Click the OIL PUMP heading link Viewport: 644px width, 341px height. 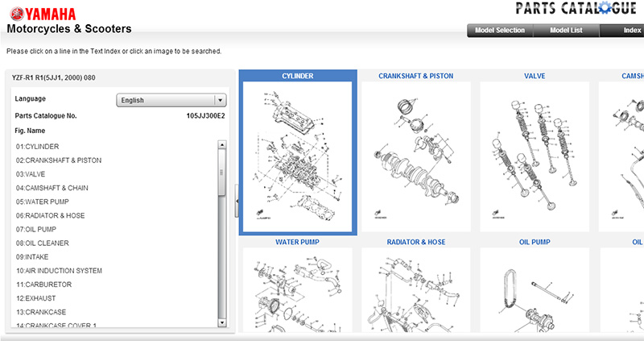tap(535, 243)
